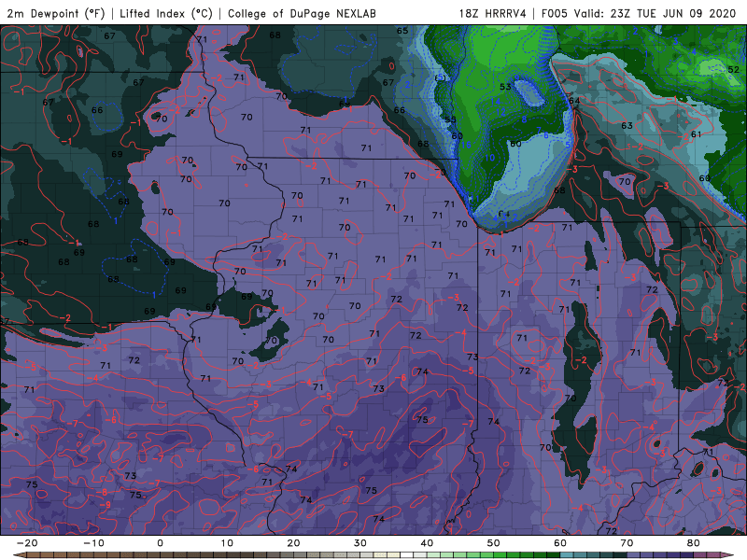Click the '52' dewpoint value on map
Viewport: 747px width, 560px height.
[x=734, y=69]
